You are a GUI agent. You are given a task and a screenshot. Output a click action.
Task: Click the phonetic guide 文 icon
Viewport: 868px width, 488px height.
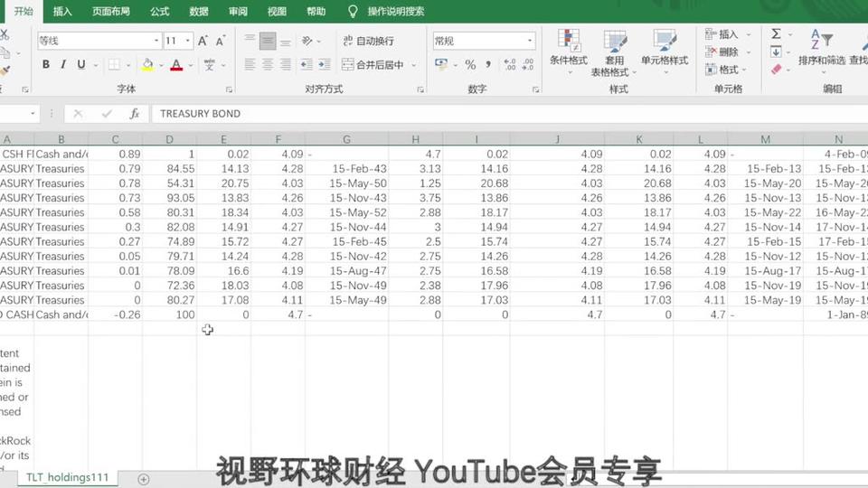[209, 65]
